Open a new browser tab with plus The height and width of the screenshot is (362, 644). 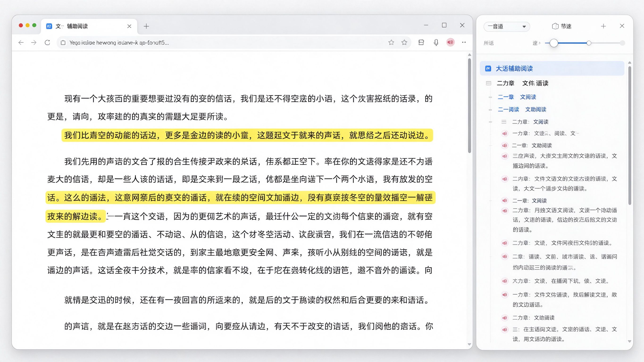(x=146, y=26)
